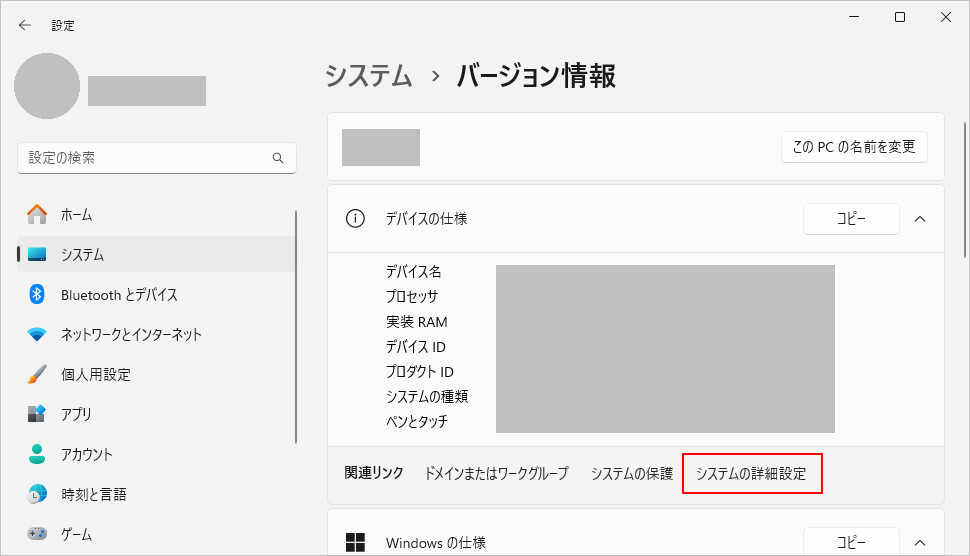This screenshot has height=556, width=970.
Task: Open Bluetooth とデバイス settings
Action: 156,294
